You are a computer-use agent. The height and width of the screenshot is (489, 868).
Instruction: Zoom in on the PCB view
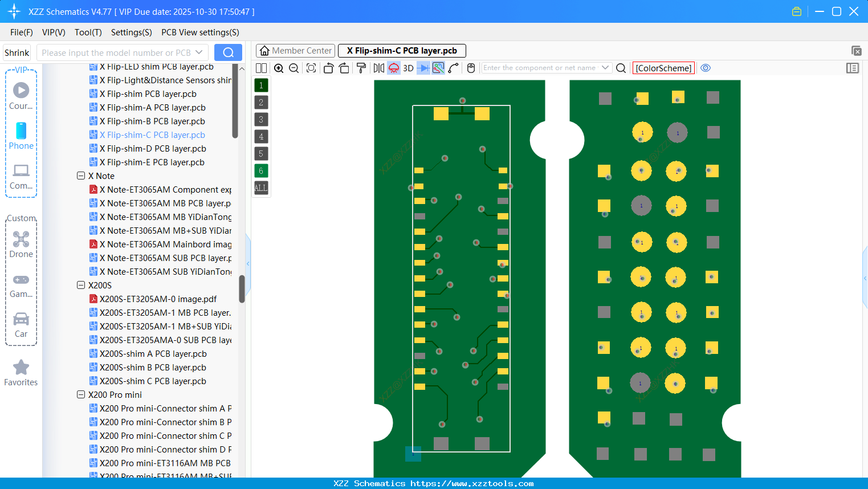coord(279,68)
